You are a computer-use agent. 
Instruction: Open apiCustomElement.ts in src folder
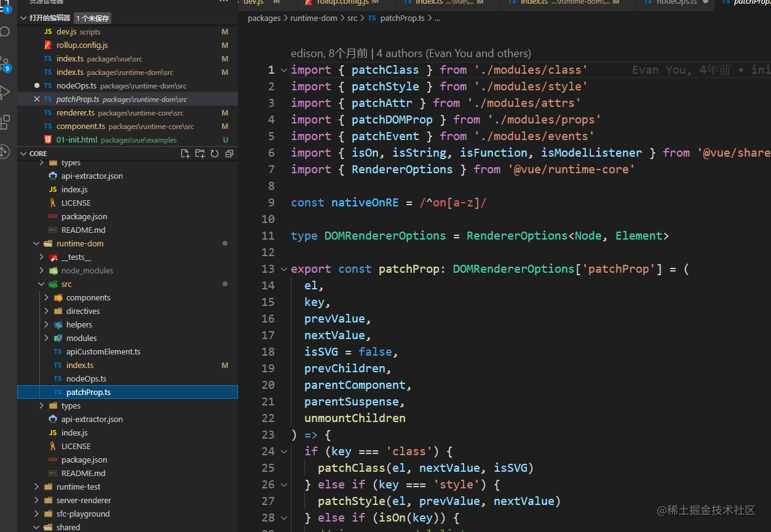pos(127,351)
